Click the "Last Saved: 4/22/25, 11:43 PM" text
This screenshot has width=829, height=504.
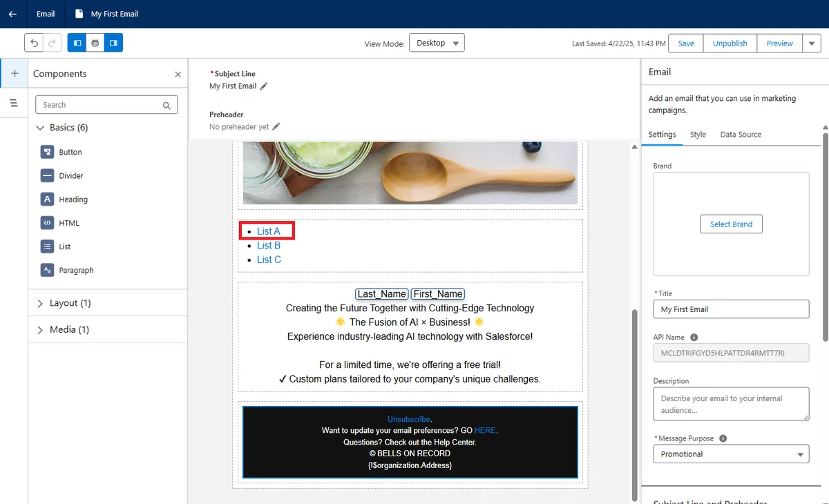click(619, 43)
